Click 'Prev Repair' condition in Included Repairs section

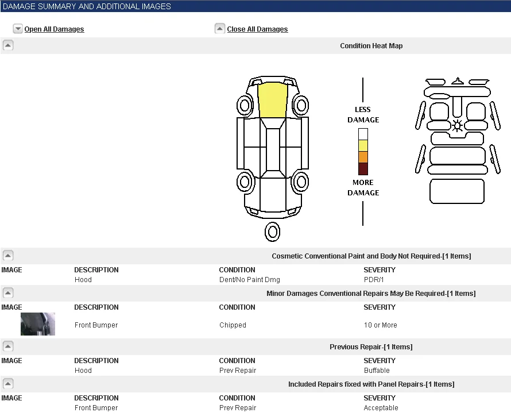point(238,407)
